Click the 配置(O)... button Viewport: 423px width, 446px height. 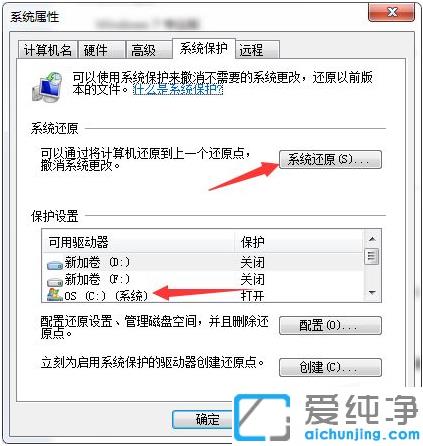tap(330, 325)
